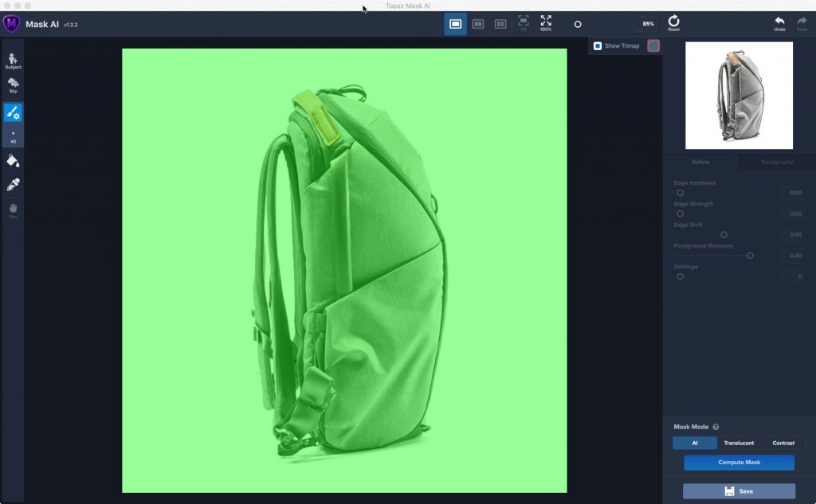This screenshot has height=504, width=816.
Task: Click the Edge Hardness value field
Action: pyautogui.click(x=794, y=193)
